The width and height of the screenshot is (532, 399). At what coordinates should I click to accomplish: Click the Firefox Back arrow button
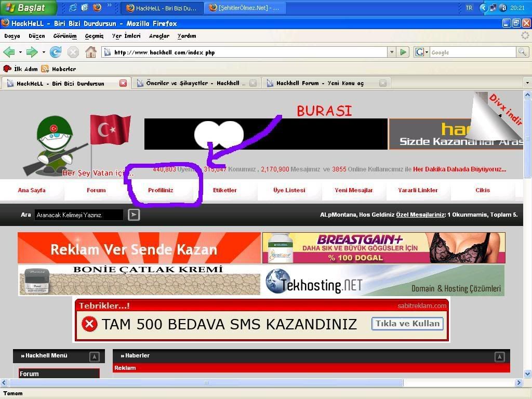pyautogui.click(x=9, y=52)
